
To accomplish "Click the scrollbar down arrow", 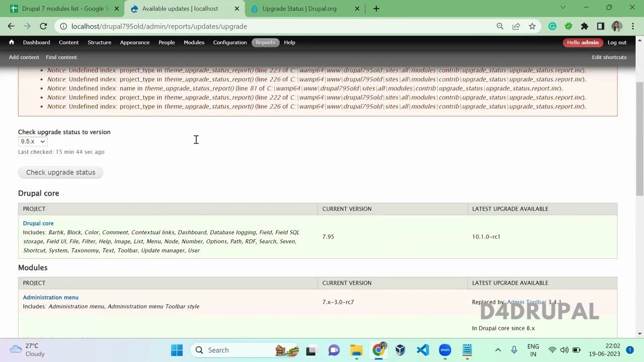I will click(x=640, y=333).
